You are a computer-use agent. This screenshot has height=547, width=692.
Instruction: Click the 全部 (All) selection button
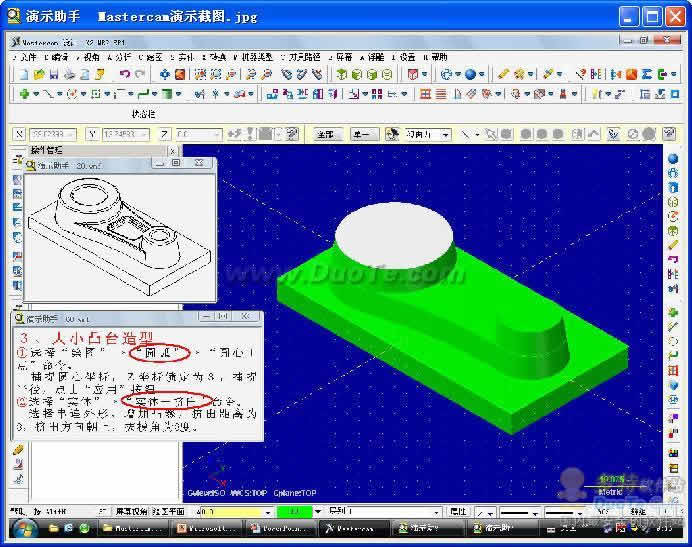point(326,134)
